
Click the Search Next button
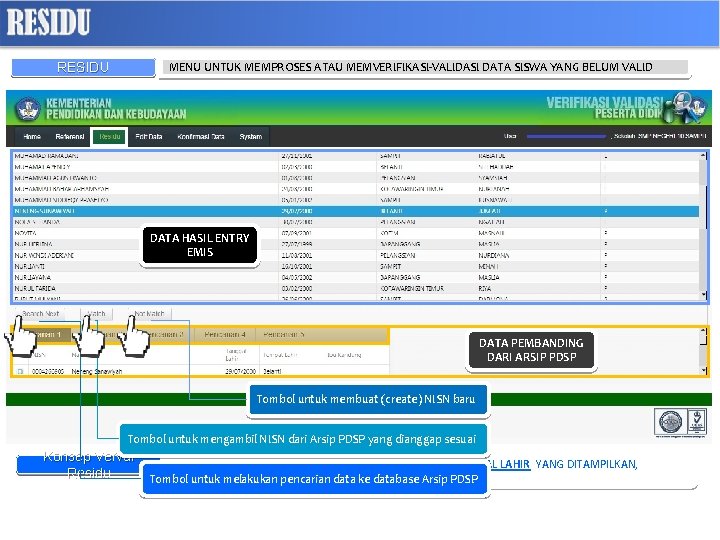(41, 314)
